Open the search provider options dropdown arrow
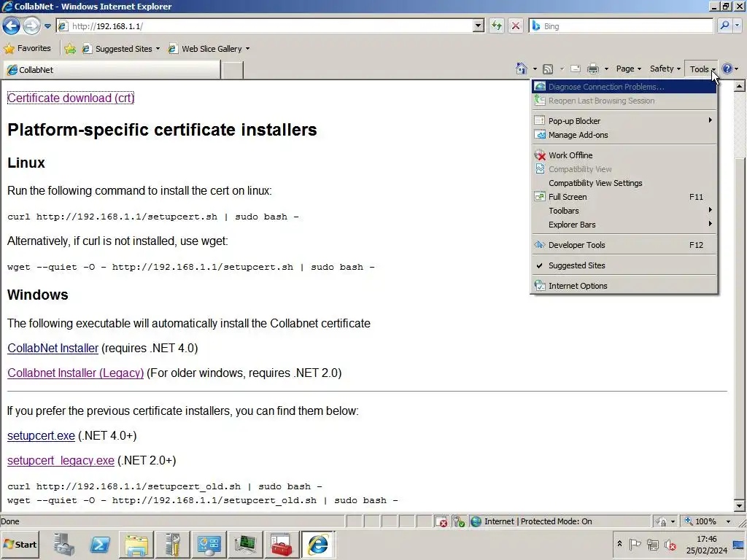The image size is (747, 560). pyautogui.click(x=738, y=26)
